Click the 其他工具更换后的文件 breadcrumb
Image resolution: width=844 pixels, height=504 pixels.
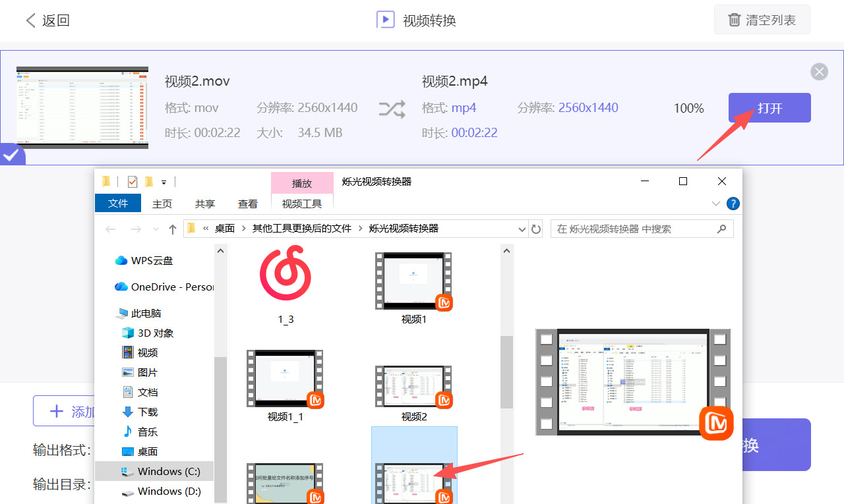tap(302, 229)
